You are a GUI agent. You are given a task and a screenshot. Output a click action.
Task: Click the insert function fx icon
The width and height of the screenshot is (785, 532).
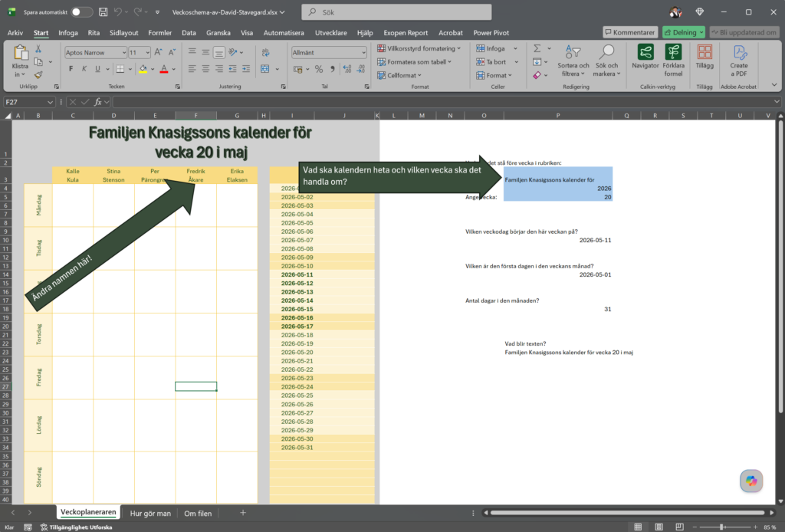click(98, 102)
